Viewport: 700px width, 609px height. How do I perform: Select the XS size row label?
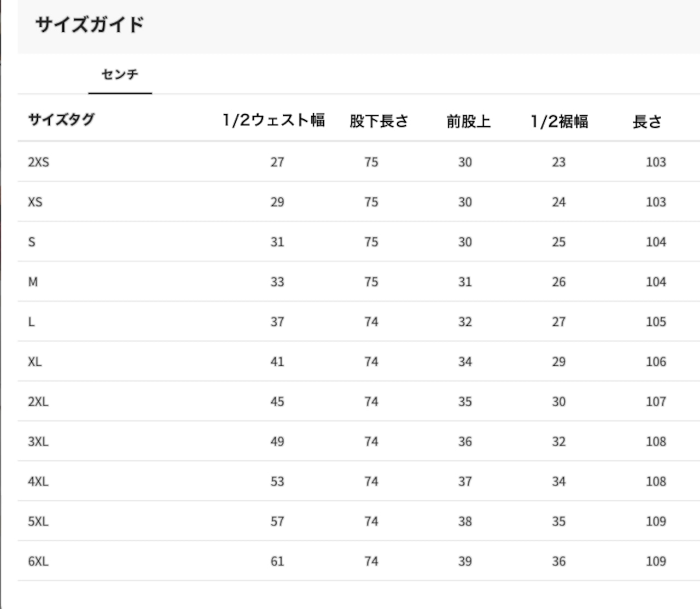click(x=35, y=202)
